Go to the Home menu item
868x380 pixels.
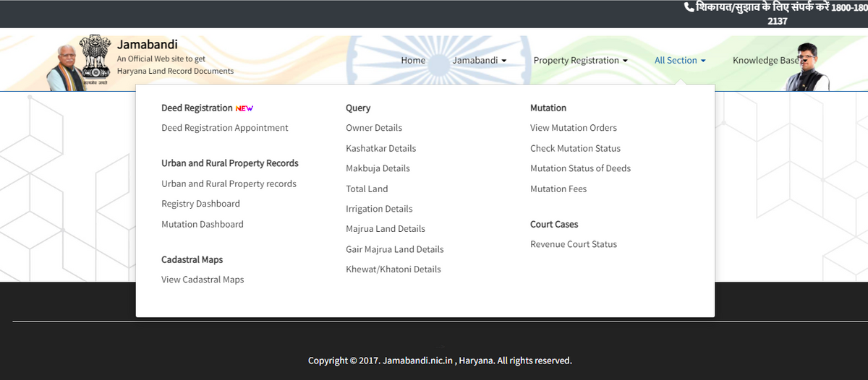pyautogui.click(x=413, y=61)
